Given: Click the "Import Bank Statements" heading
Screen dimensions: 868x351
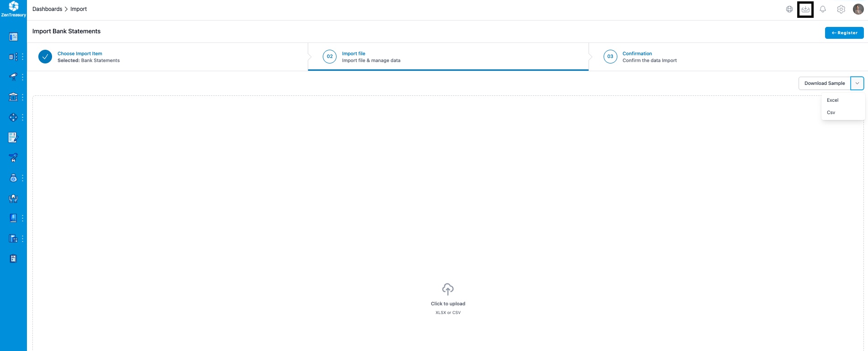Looking at the screenshot, I should coord(66,31).
